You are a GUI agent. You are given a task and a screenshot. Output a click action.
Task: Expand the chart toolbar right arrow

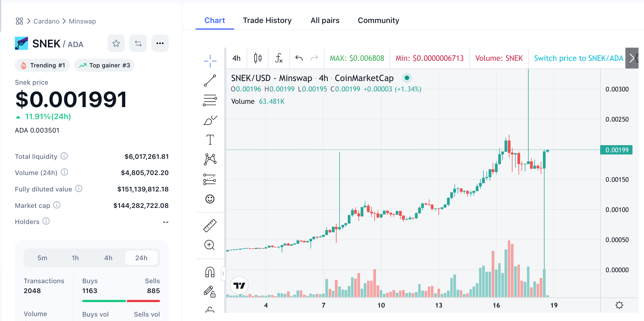(632, 58)
